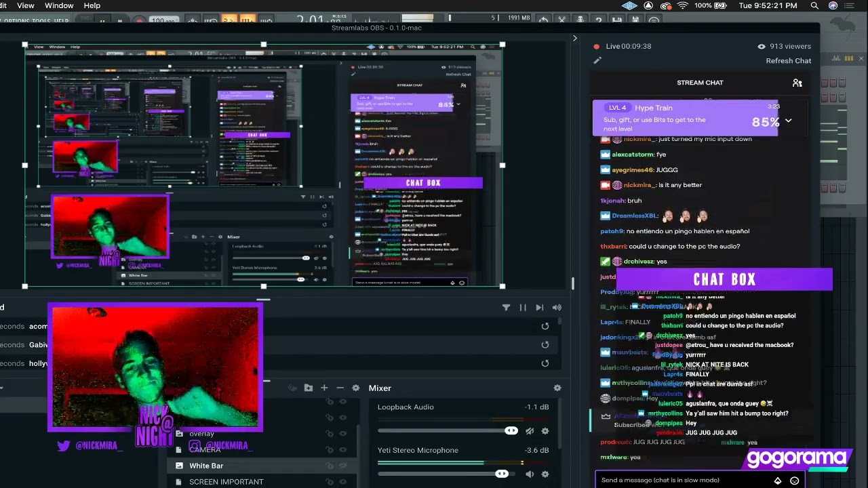The width and height of the screenshot is (868, 488).
Task: Open Spotlight search in menu bar
Action: [814, 5]
